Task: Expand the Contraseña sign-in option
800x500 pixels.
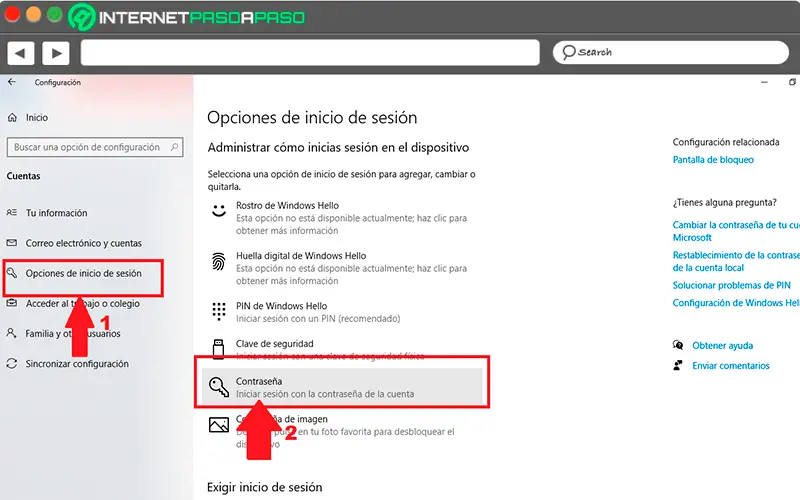Action: point(342,387)
